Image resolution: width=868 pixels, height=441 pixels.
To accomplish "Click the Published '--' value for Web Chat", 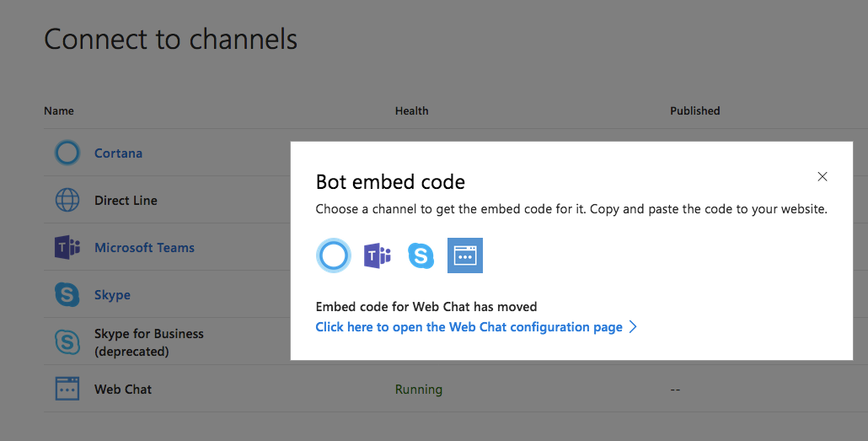I will (x=675, y=390).
